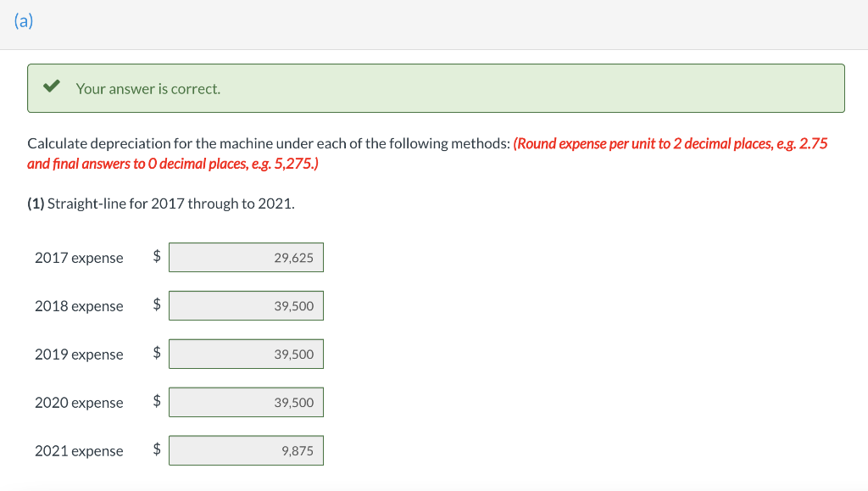Click the 2019 expense field showing 39,500

click(x=246, y=354)
